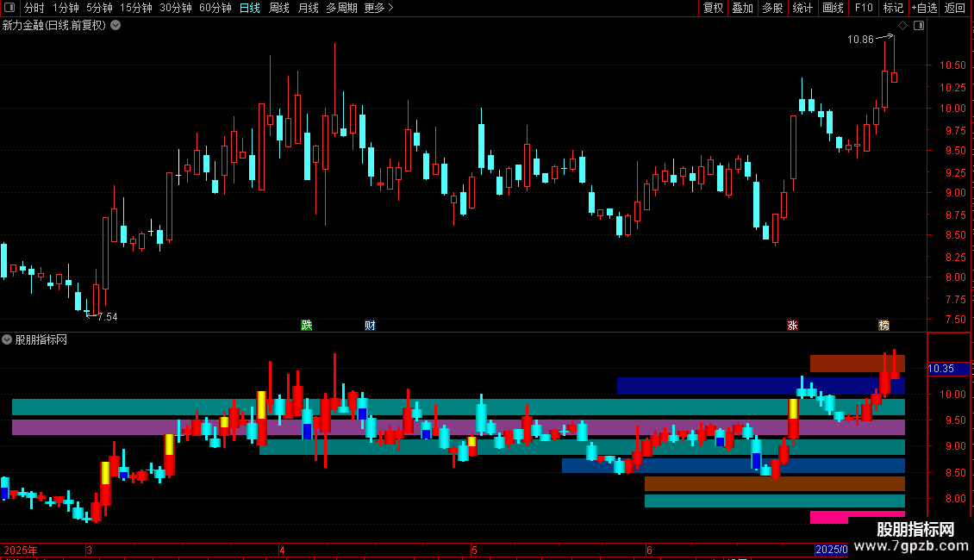Switch to 周线 weekly chart
This screenshot has width=974, height=560.
click(279, 8)
